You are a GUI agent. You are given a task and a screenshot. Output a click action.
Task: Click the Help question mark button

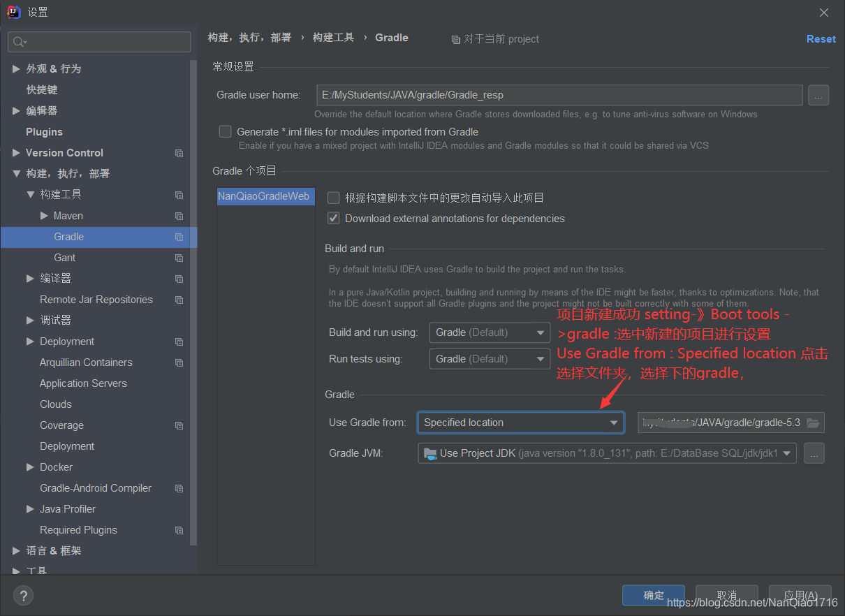[x=24, y=596]
